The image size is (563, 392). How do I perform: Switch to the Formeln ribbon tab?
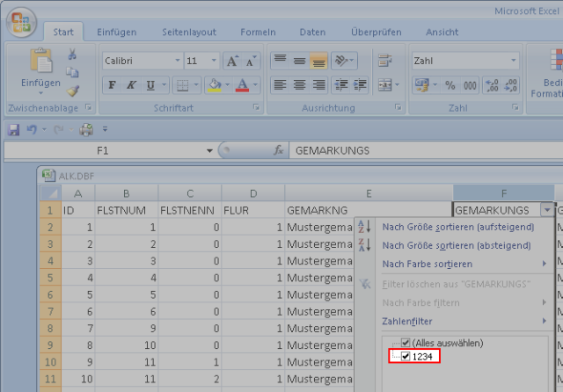pos(258,33)
